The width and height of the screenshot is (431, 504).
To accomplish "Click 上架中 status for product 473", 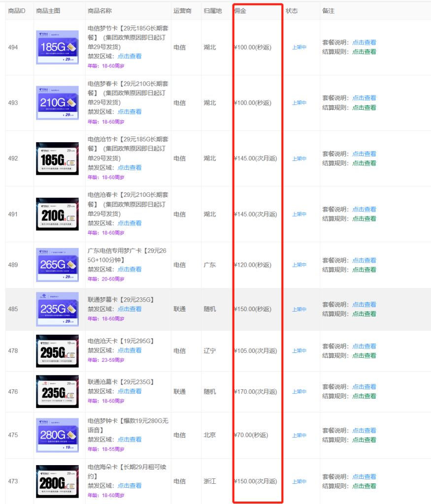I will 299,481.
